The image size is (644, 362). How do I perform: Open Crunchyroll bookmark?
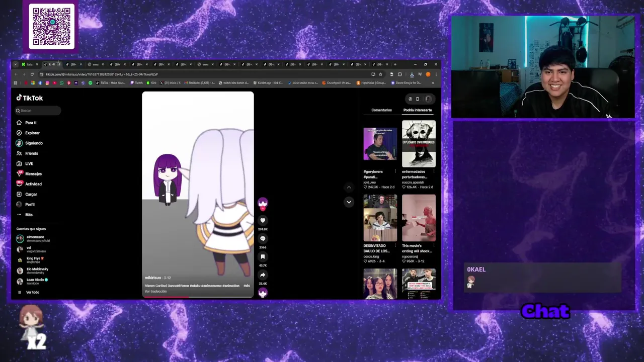(x=336, y=82)
